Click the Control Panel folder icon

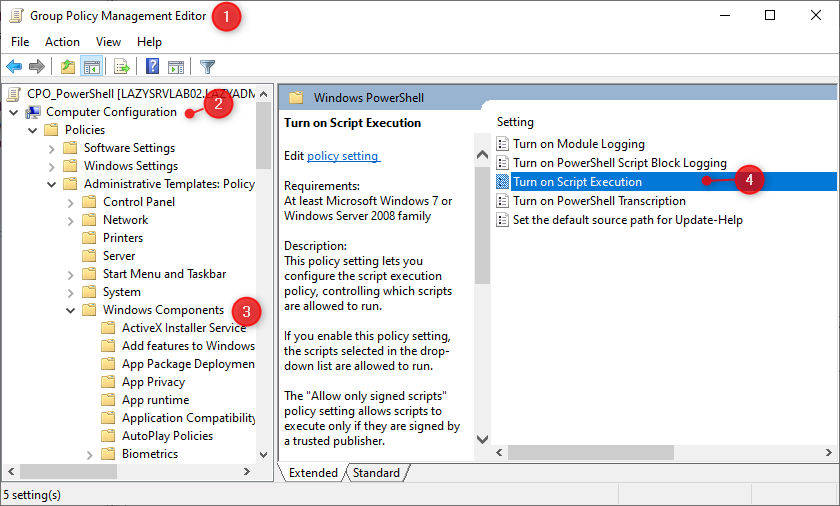click(89, 202)
